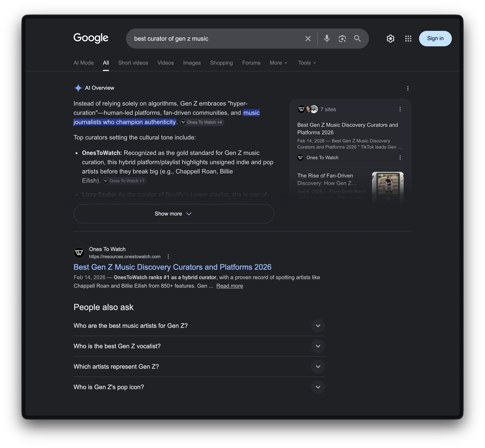Open AI Overview three-dot options menu

pos(408,88)
